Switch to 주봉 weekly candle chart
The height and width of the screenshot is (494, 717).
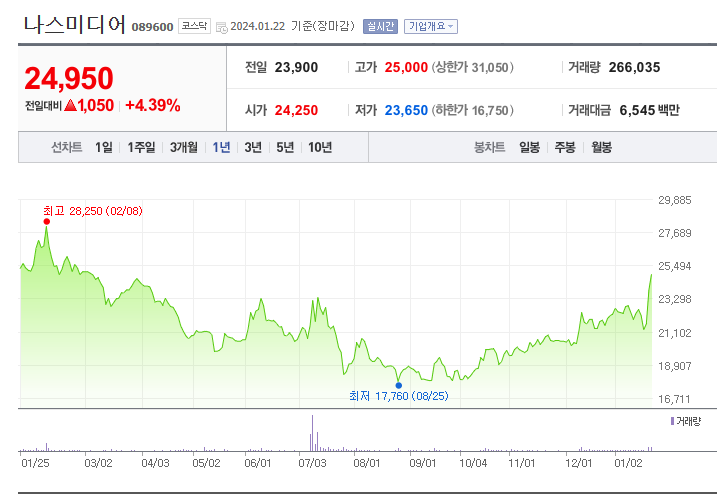565,147
